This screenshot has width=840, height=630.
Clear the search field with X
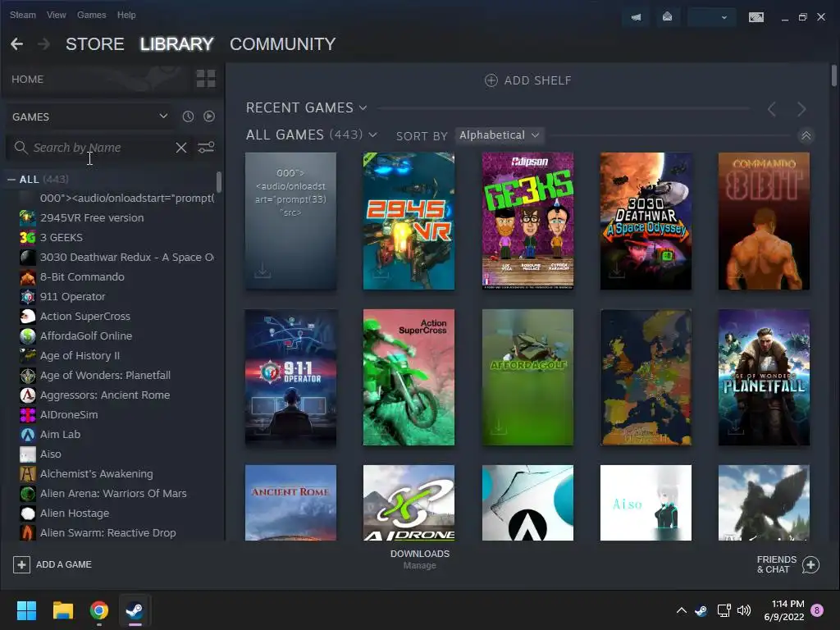181,148
